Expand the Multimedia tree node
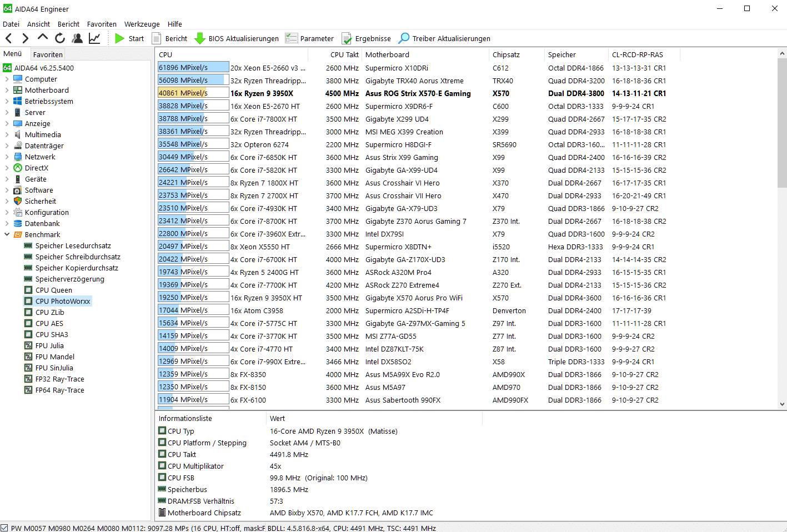The width and height of the screenshot is (787, 532). coord(7,134)
